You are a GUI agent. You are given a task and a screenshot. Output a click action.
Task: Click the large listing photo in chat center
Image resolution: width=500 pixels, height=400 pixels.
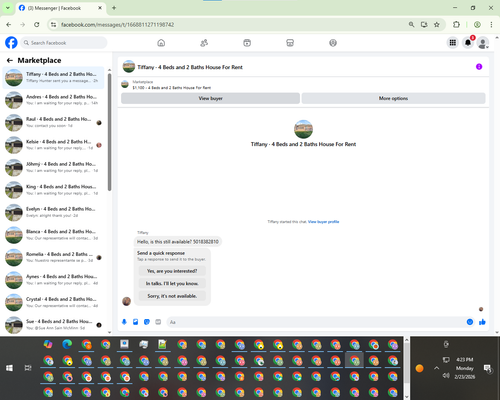[303, 129]
